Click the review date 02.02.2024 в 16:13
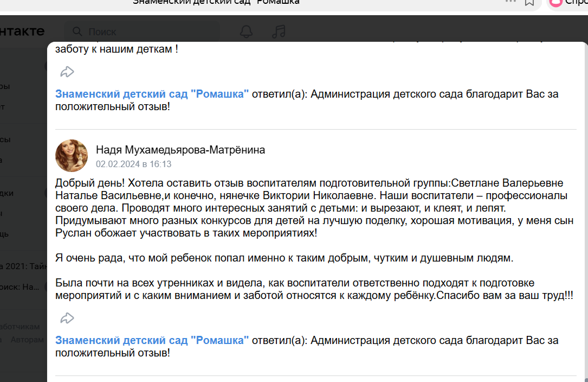The height and width of the screenshot is (382, 588). click(133, 164)
